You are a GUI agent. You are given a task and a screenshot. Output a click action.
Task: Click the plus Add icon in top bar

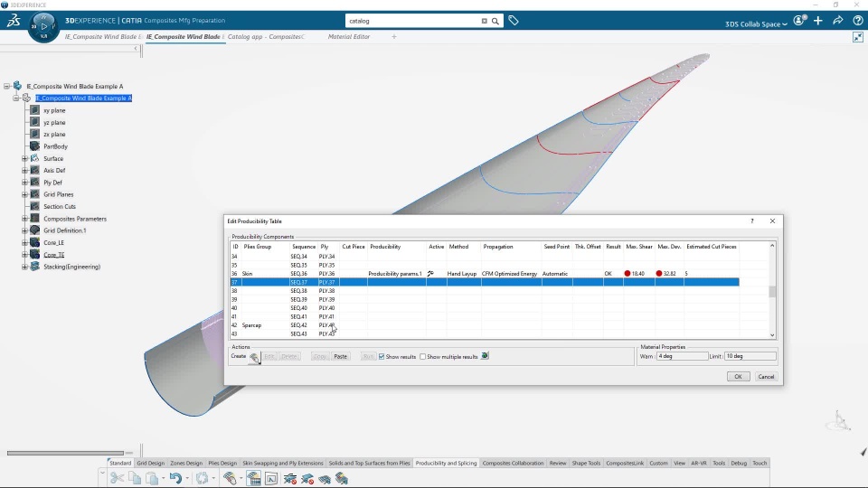point(818,21)
